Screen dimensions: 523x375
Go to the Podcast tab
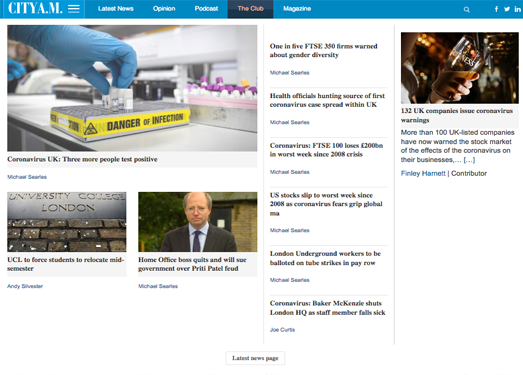pos(206,9)
